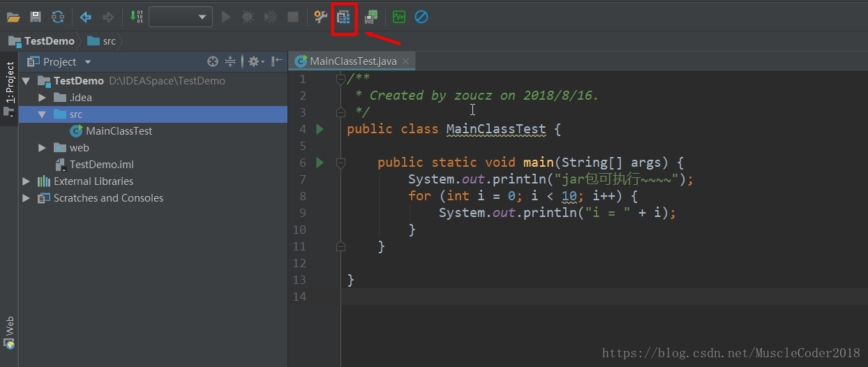Image resolution: width=868 pixels, height=367 pixels.
Task: Click comment text Created by zoucz
Action: click(433, 96)
